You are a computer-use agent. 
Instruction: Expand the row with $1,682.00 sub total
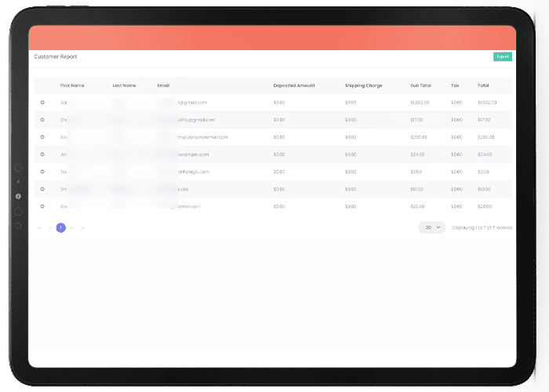tap(42, 102)
